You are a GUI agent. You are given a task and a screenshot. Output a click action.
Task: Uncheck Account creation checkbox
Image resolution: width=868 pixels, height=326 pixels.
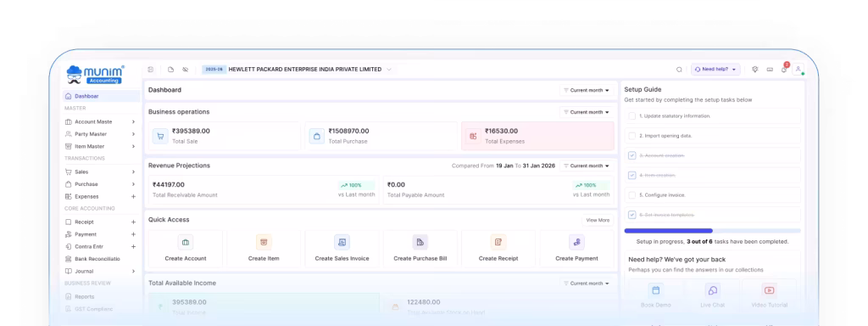click(632, 156)
